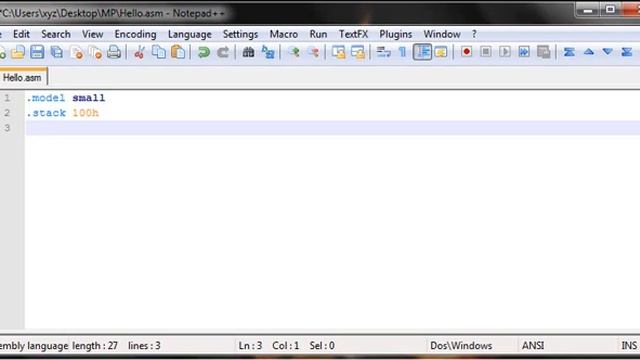
Task: Open the ? help menu
Action: pyautogui.click(x=474, y=34)
